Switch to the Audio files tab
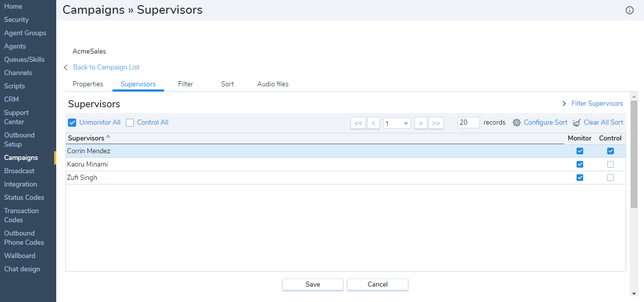 (273, 84)
